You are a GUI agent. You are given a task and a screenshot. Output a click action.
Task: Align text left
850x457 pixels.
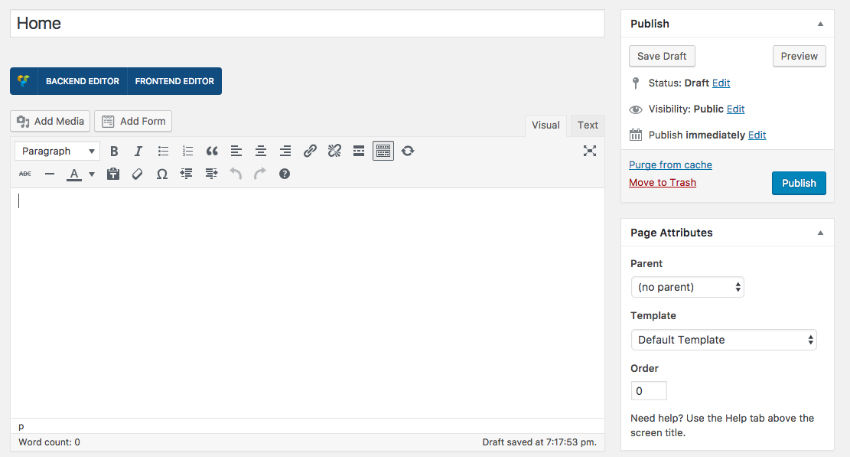click(x=236, y=151)
